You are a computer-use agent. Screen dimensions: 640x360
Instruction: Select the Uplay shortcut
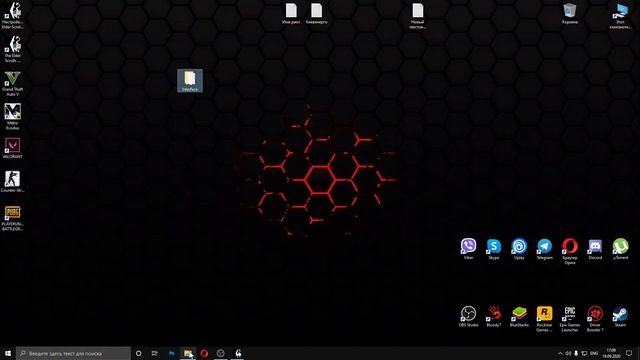pyautogui.click(x=519, y=249)
